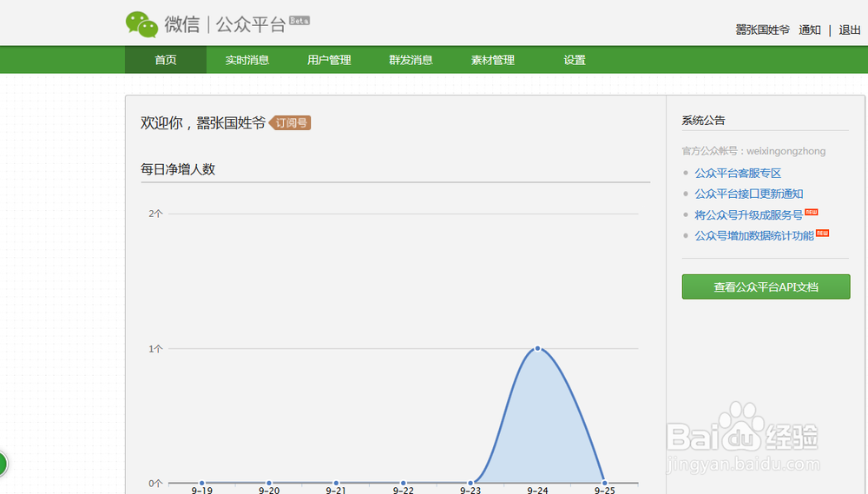Screen dimensions: 868x494
Task: Click the NEW badge beside 升级成服务号
Action: 811,212
